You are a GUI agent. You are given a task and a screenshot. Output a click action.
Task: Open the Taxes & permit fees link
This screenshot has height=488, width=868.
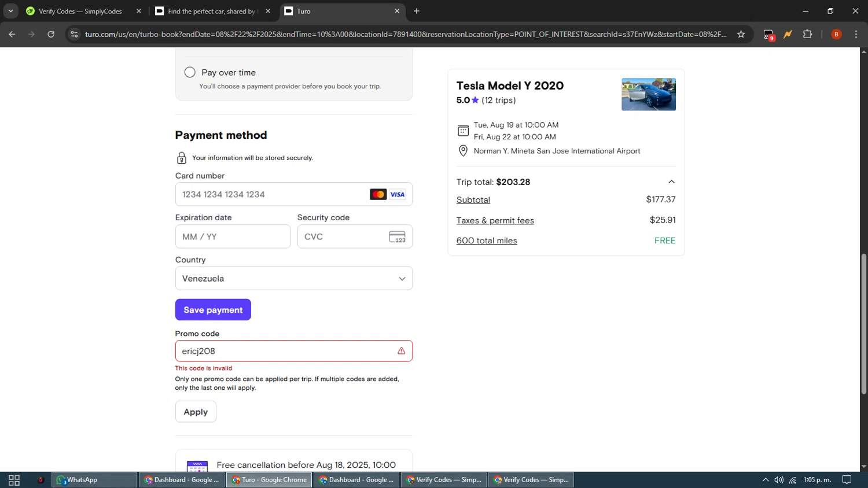[x=495, y=220]
